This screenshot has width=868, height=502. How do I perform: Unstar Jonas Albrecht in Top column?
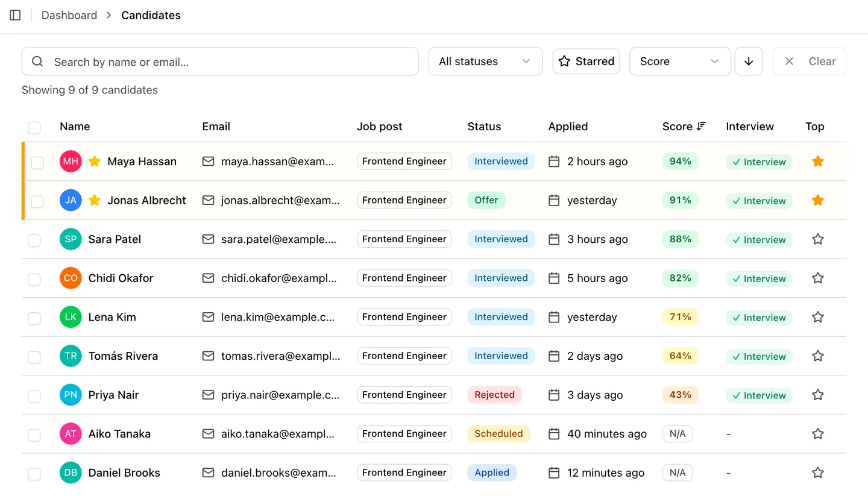(817, 200)
